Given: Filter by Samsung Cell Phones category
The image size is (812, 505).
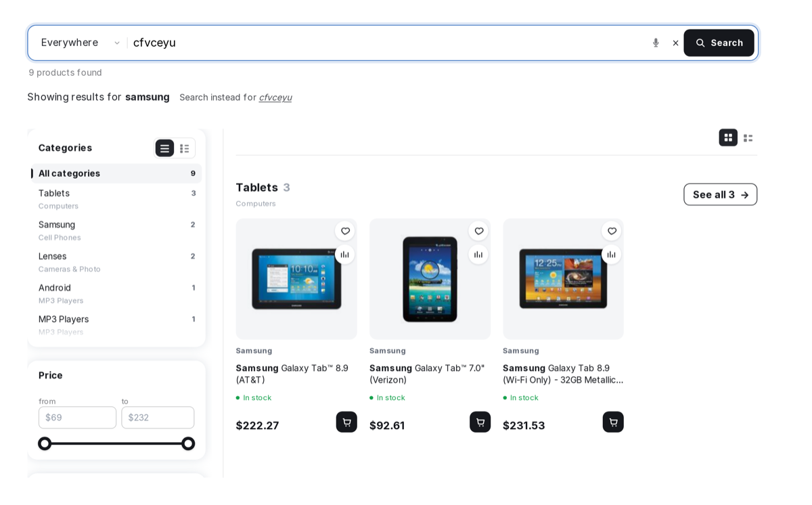Looking at the screenshot, I should pos(116,230).
